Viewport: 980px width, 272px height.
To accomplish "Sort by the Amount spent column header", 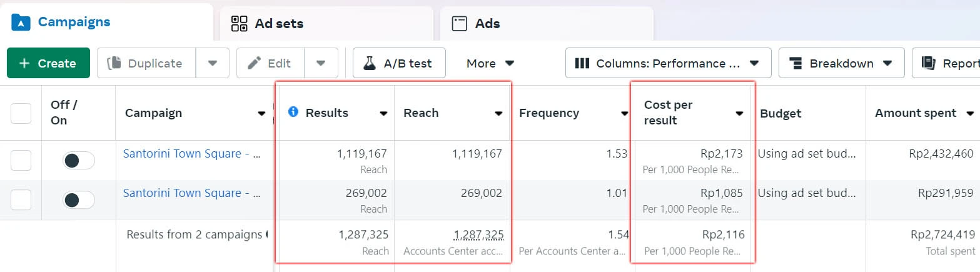I will pyautogui.click(x=916, y=113).
